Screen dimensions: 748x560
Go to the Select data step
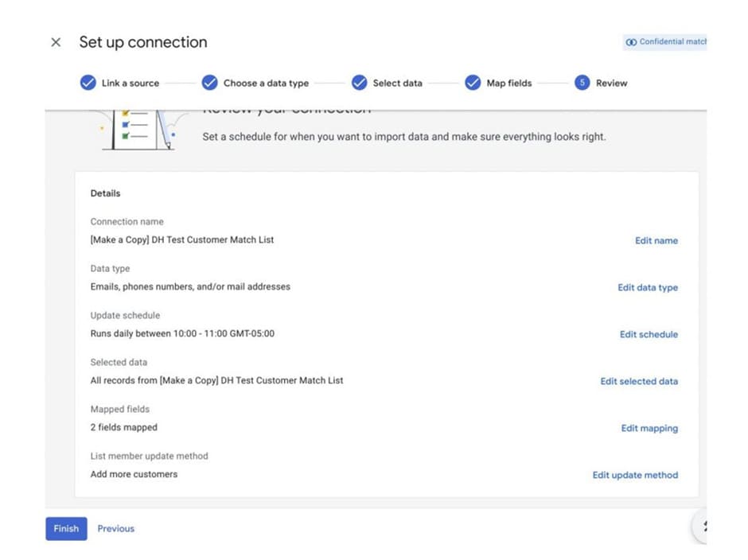point(397,83)
